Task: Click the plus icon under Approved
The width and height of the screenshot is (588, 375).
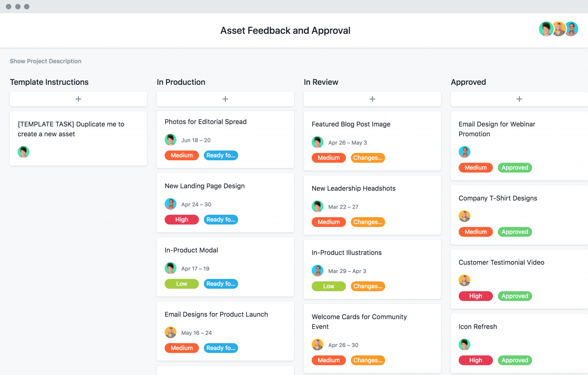Action: [x=519, y=99]
